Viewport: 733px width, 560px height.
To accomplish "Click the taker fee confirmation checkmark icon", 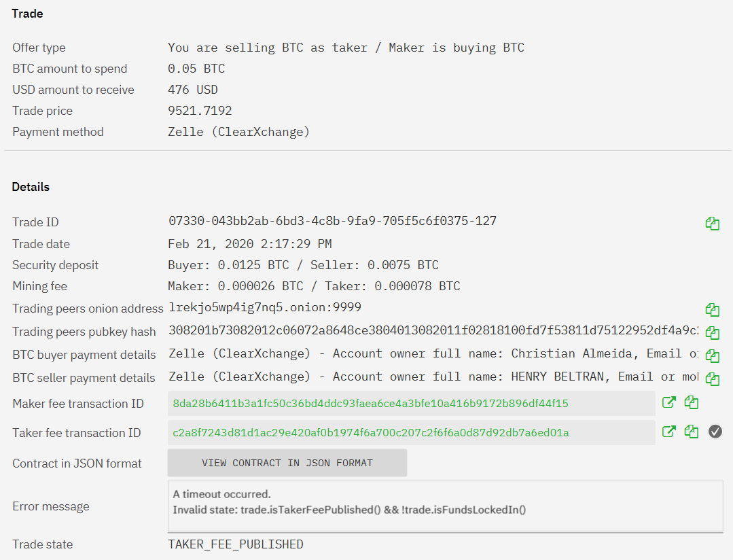I will click(x=715, y=432).
